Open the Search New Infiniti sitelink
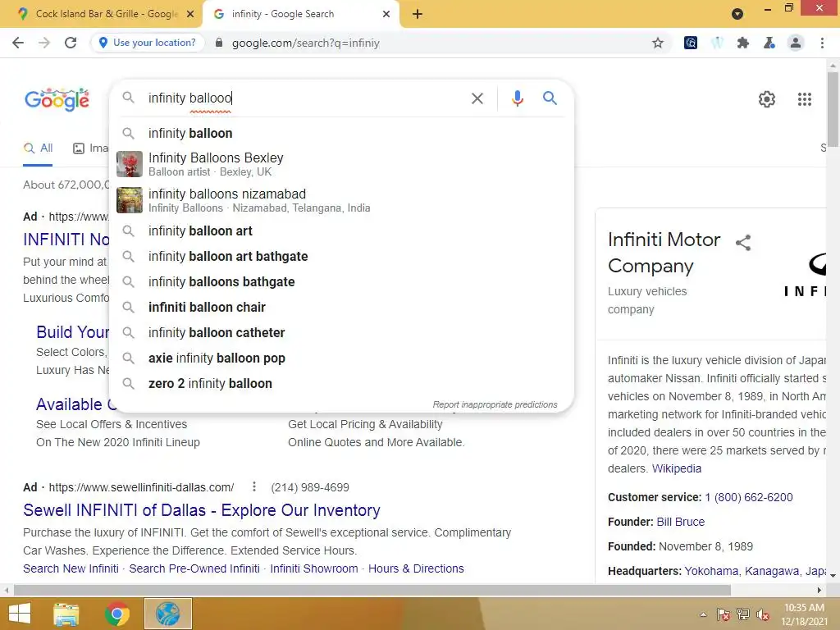 (x=71, y=568)
